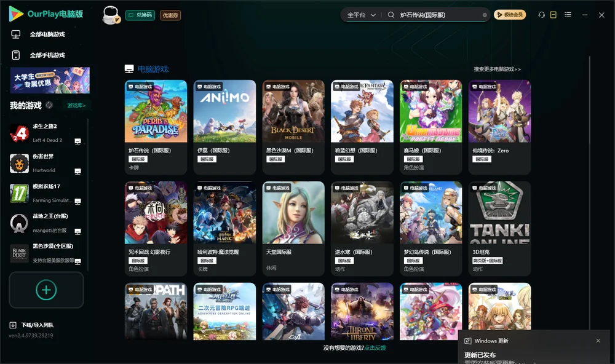The image size is (615, 364).
Task: Click the PC icon beside Hurtworld
Action: 77,172
